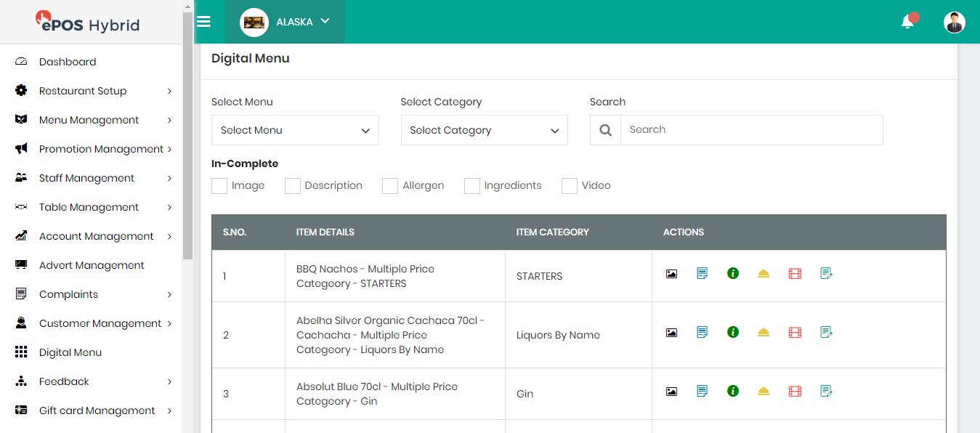Toggle the hamburger sidebar menu icon
The image size is (980, 433).
[204, 22]
